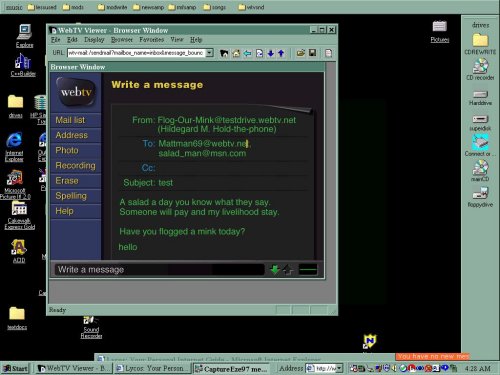Open the Address dropdown in the taskbar
The height and width of the screenshot is (375, 500).
tap(339, 368)
